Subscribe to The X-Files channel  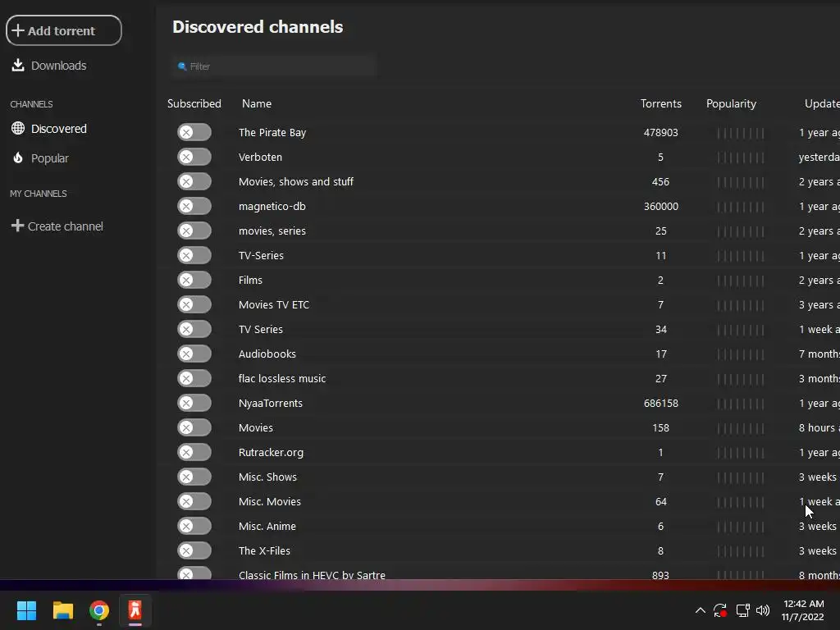(x=194, y=551)
